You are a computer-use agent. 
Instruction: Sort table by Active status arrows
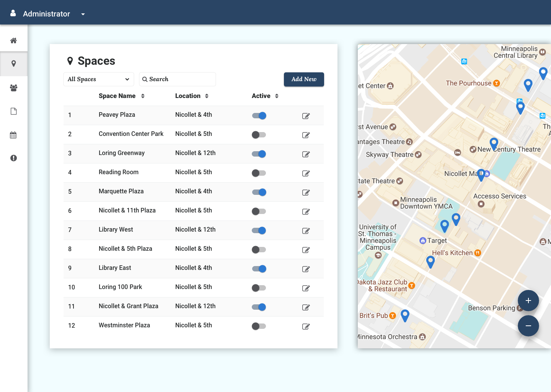tap(277, 96)
